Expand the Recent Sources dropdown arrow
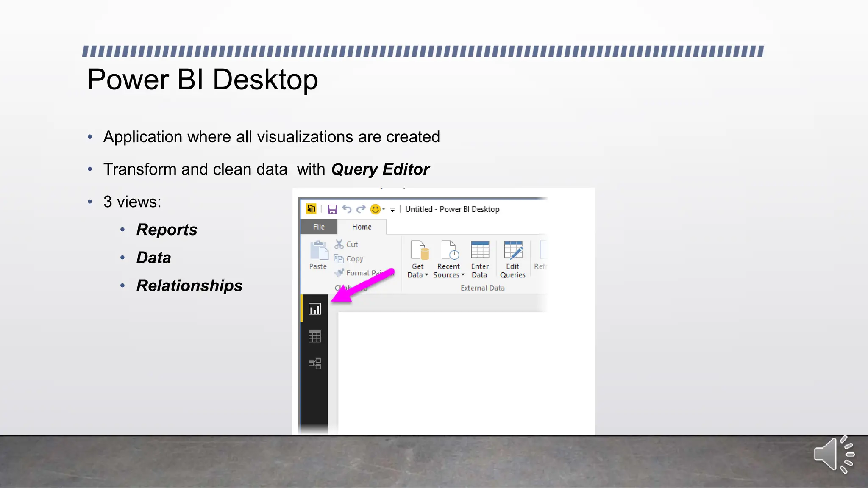Image resolution: width=868 pixels, height=488 pixels. pos(463,275)
